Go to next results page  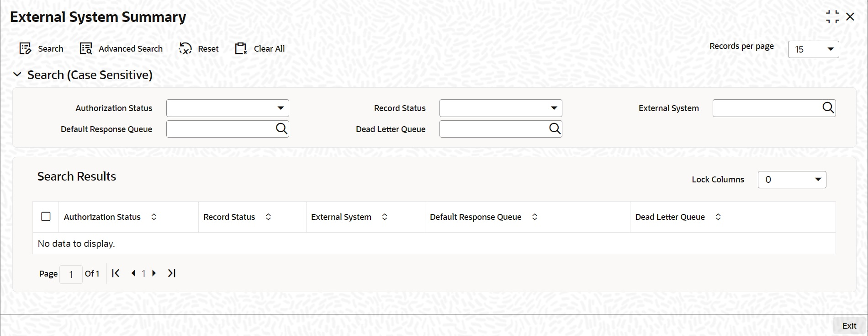(154, 273)
